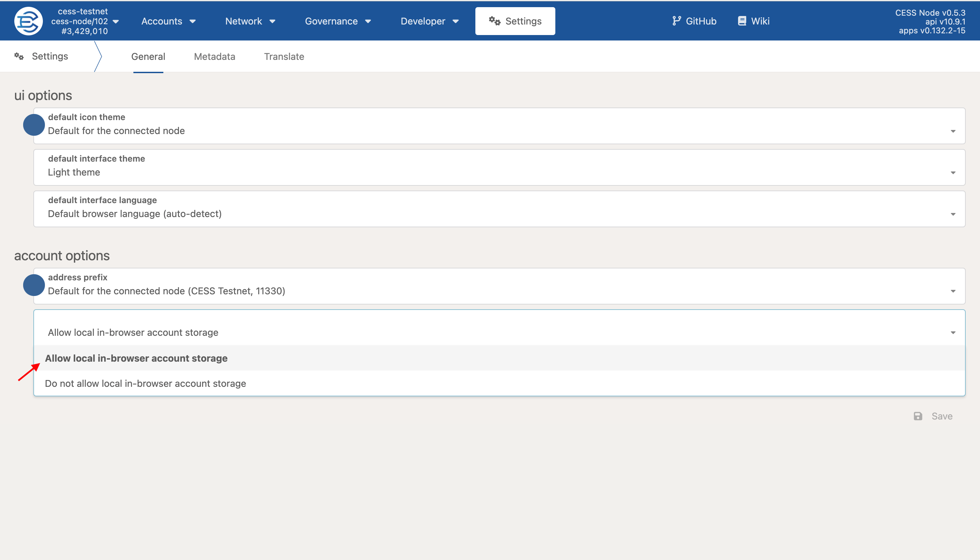Open the default interface language dropdown

coord(499,209)
